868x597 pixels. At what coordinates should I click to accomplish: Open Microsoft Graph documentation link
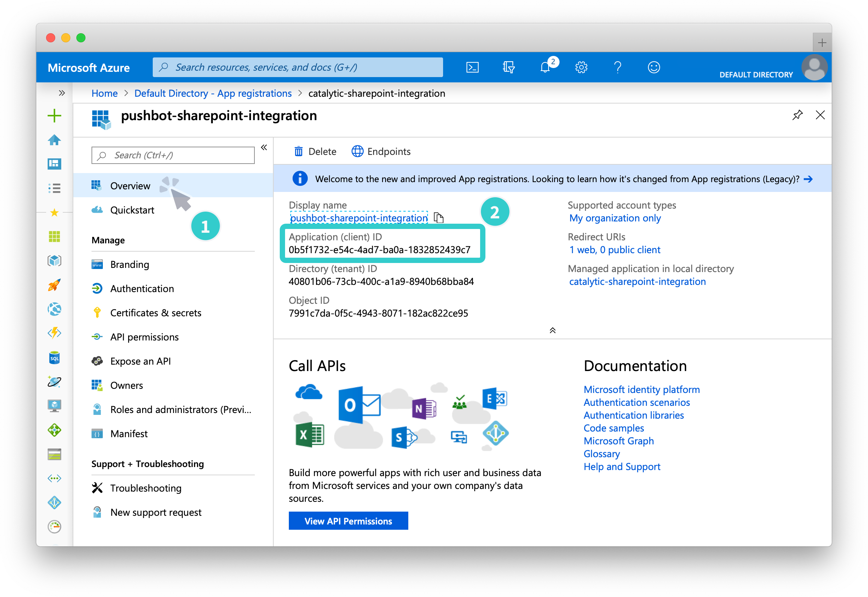click(x=618, y=441)
